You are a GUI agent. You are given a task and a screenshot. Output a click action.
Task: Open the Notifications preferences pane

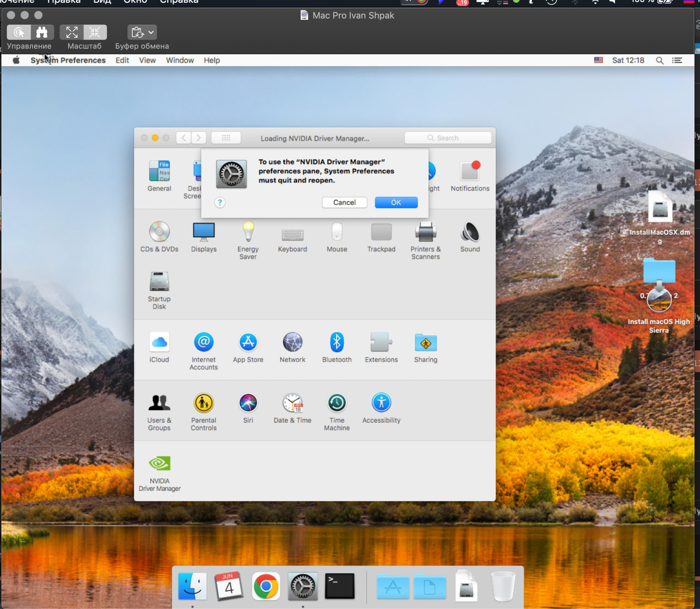(470, 176)
